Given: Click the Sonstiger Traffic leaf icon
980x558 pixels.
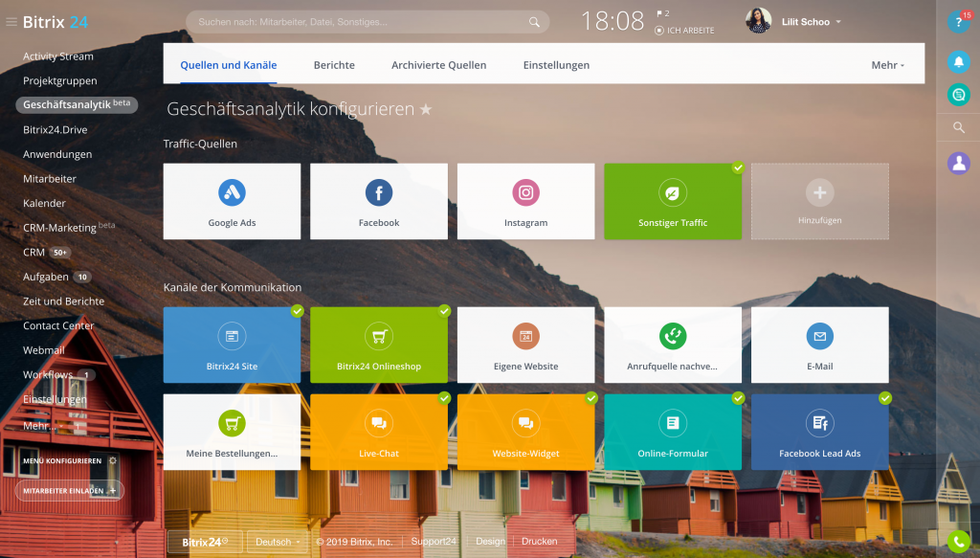Looking at the screenshot, I should coord(673,192).
